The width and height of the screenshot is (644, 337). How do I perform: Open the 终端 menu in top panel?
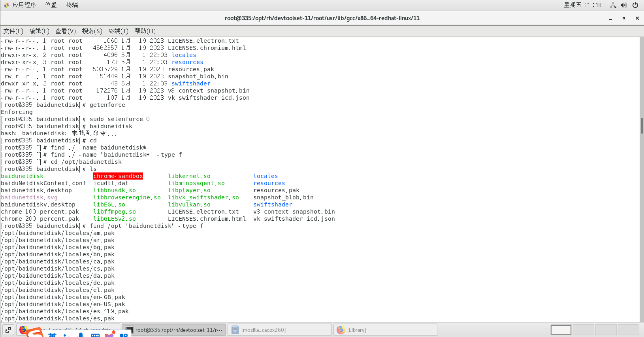(72, 5)
